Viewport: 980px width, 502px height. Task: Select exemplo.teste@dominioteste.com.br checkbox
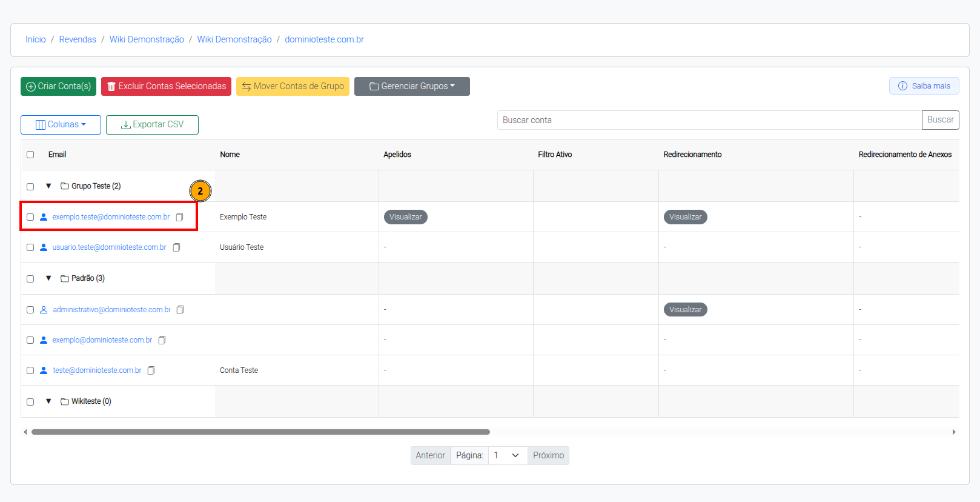coord(30,217)
